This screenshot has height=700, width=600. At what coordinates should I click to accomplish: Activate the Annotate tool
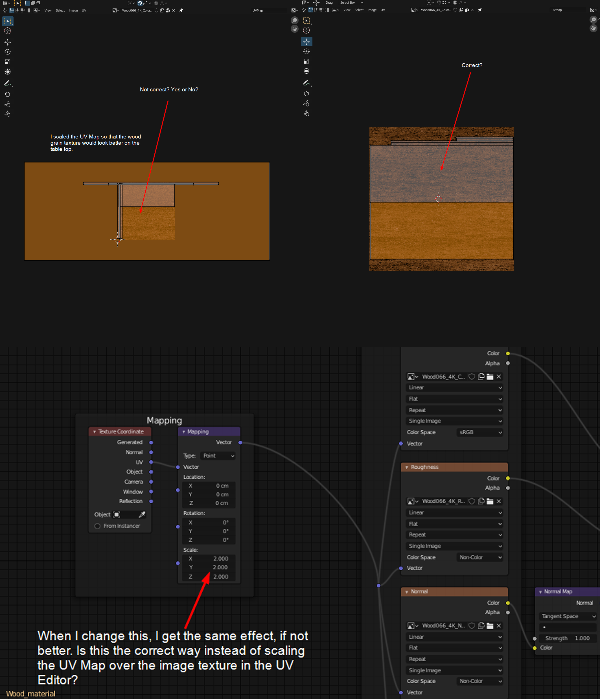7,83
